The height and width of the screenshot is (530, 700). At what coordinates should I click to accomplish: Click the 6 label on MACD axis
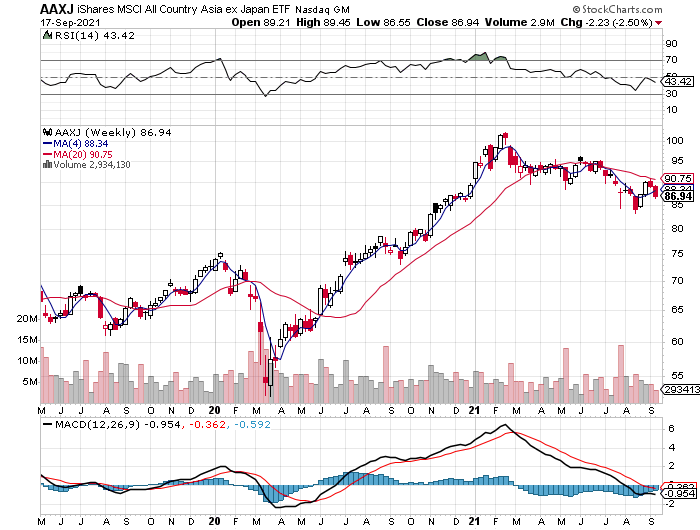(x=671, y=429)
